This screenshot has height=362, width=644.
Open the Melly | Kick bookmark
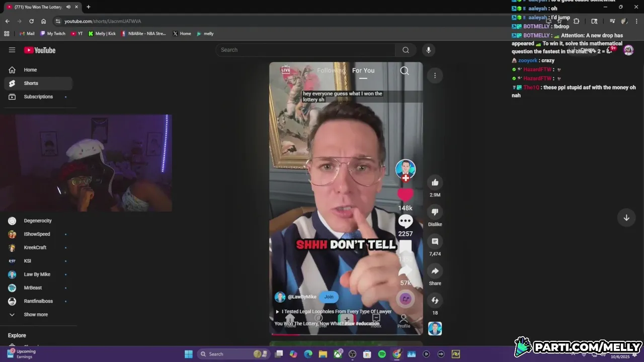[102, 34]
